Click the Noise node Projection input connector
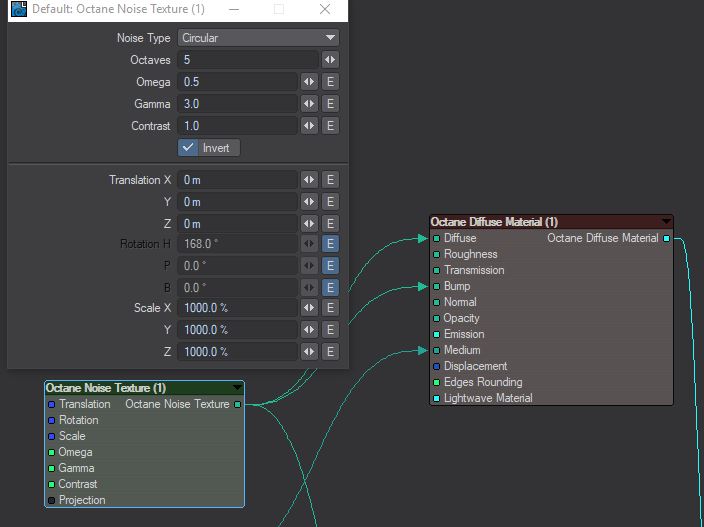 coord(52,501)
